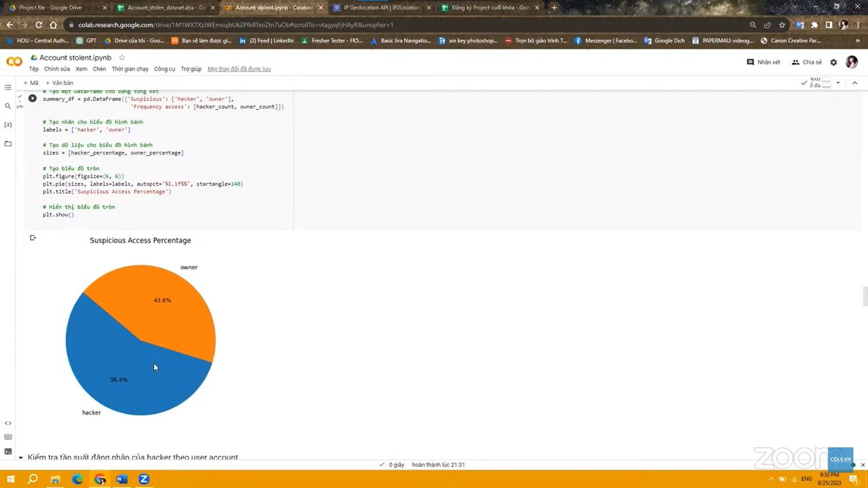Image resolution: width=868 pixels, height=488 pixels.
Task: Close the Project file - Google Drive tab
Action: 105,8
